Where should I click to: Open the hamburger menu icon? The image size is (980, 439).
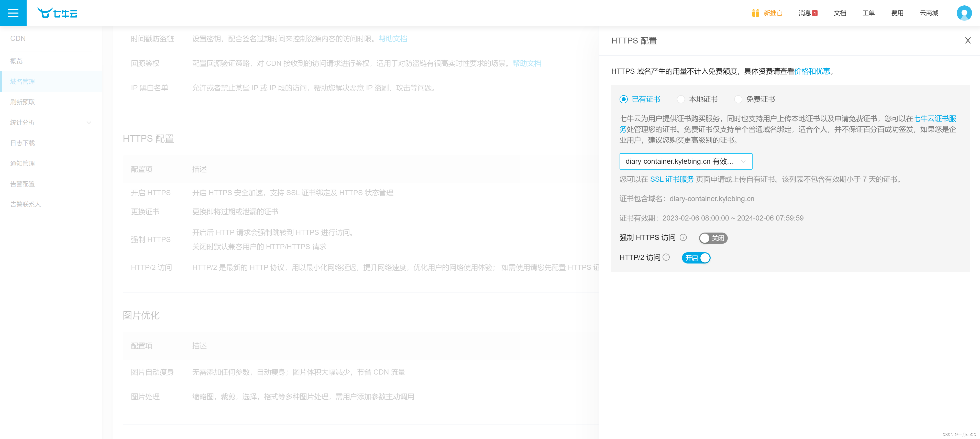point(13,13)
